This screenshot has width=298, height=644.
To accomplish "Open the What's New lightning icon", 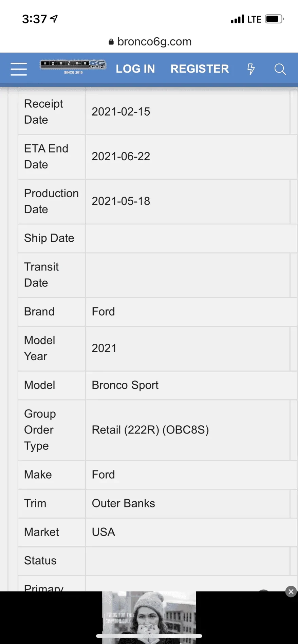I will click(251, 69).
